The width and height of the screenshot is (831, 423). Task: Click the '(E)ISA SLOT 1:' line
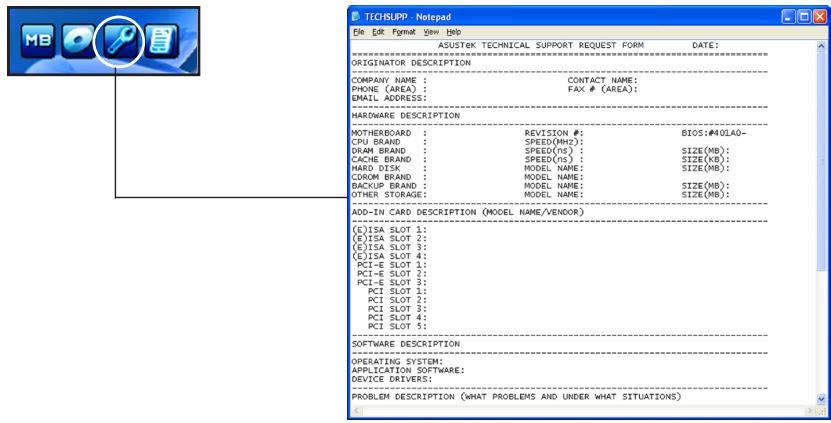(x=389, y=230)
